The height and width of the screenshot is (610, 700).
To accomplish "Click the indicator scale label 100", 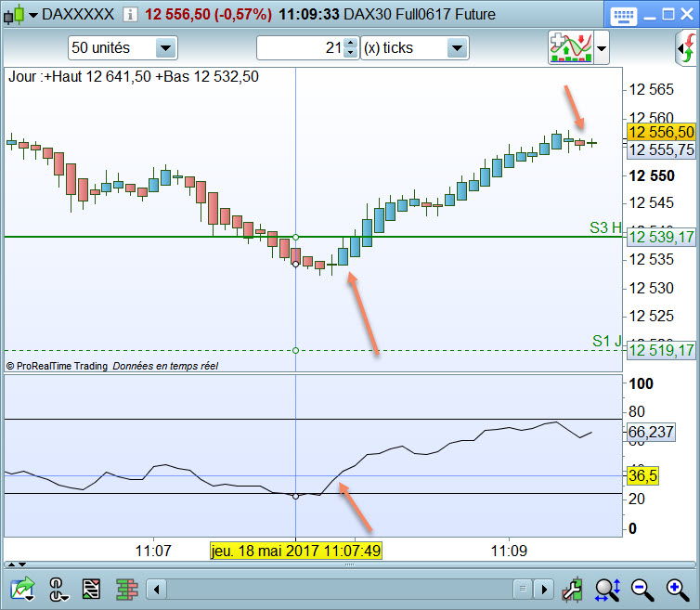I will [x=642, y=383].
